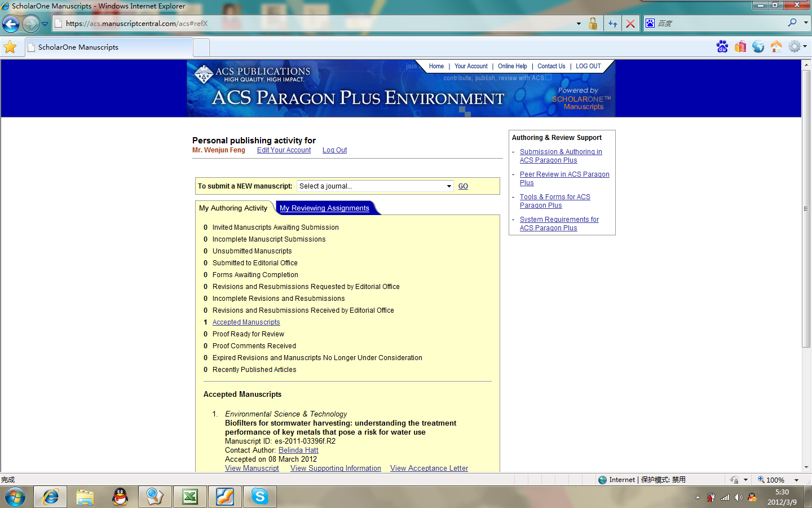Click the QQ penguin icon in system tray
This screenshot has width=812, height=508.
[752, 497]
